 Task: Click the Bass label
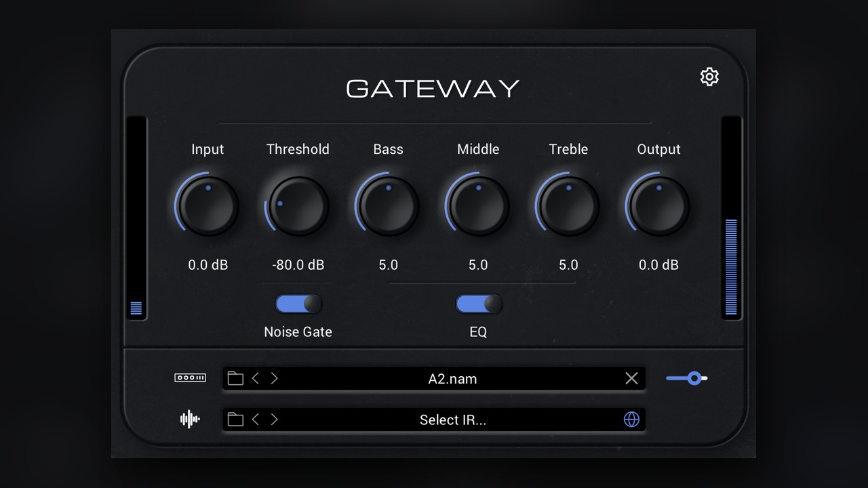[x=389, y=149]
